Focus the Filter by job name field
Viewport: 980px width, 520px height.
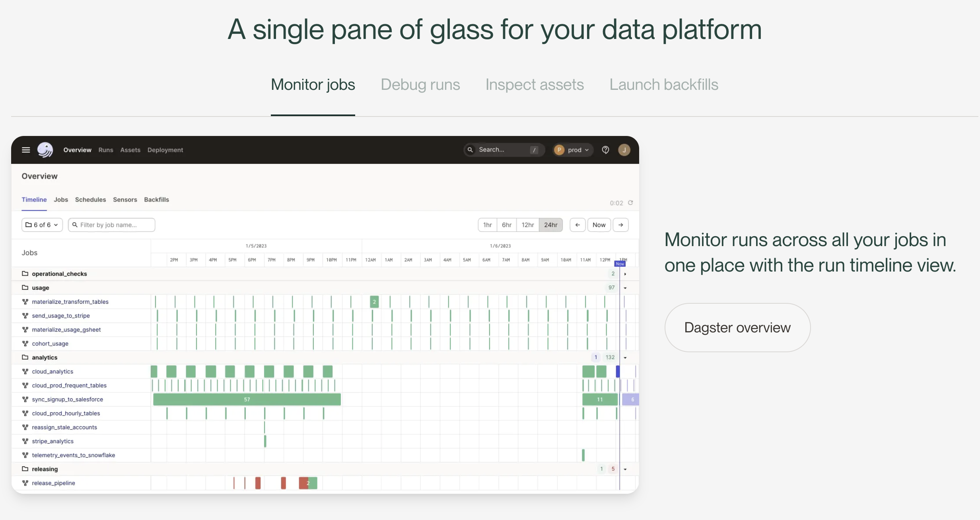pos(112,225)
